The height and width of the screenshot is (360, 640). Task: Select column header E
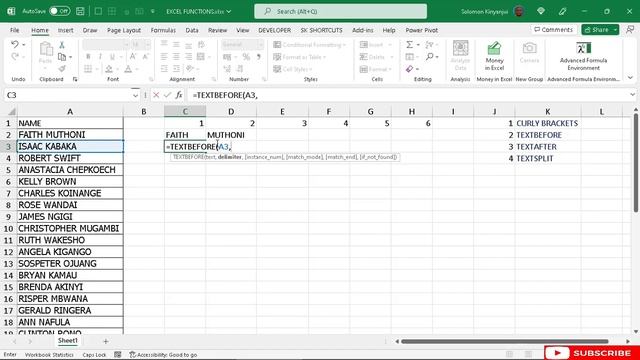tap(282, 111)
